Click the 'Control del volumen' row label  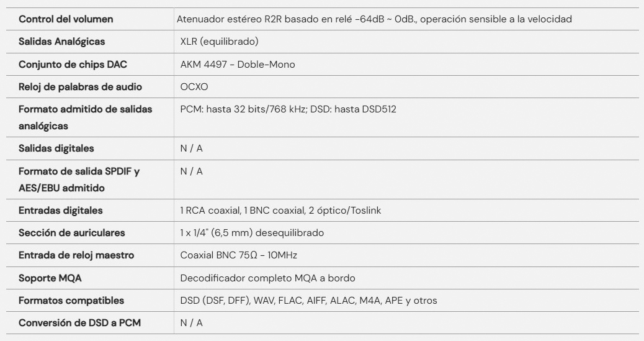point(66,19)
